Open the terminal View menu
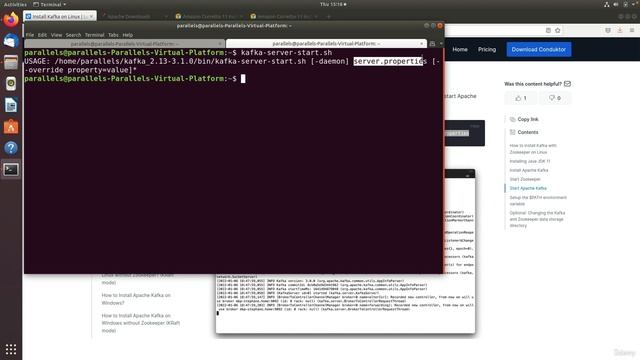 56,35
